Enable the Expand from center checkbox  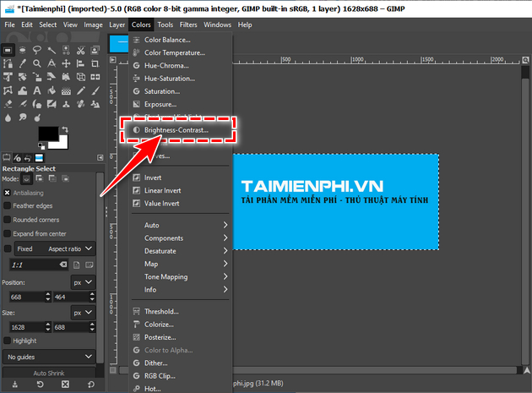pyautogui.click(x=7, y=233)
